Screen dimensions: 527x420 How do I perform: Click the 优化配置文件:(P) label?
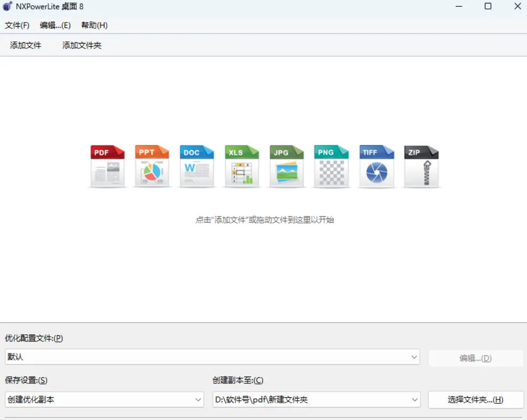34,338
